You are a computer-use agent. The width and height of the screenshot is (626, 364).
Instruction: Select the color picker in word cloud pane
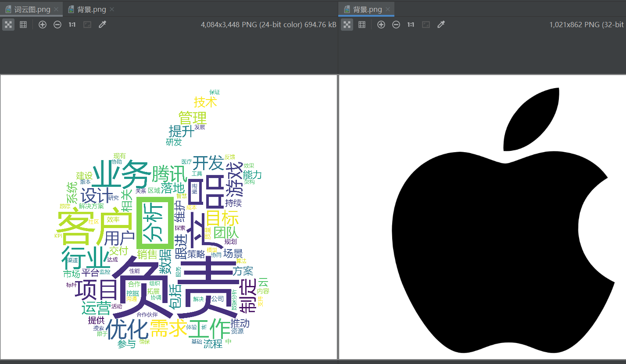(102, 25)
